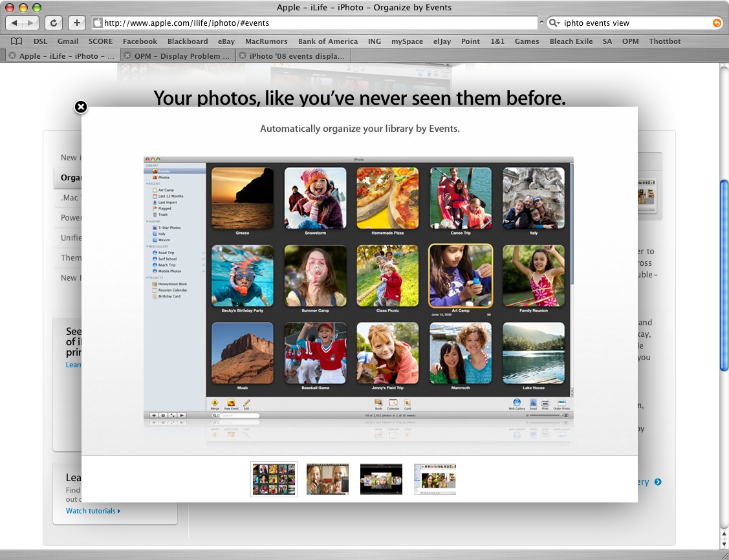729x560 pixels.
Task: Click the Events item in iPhoto sidebar
Action: pyautogui.click(x=175, y=171)
